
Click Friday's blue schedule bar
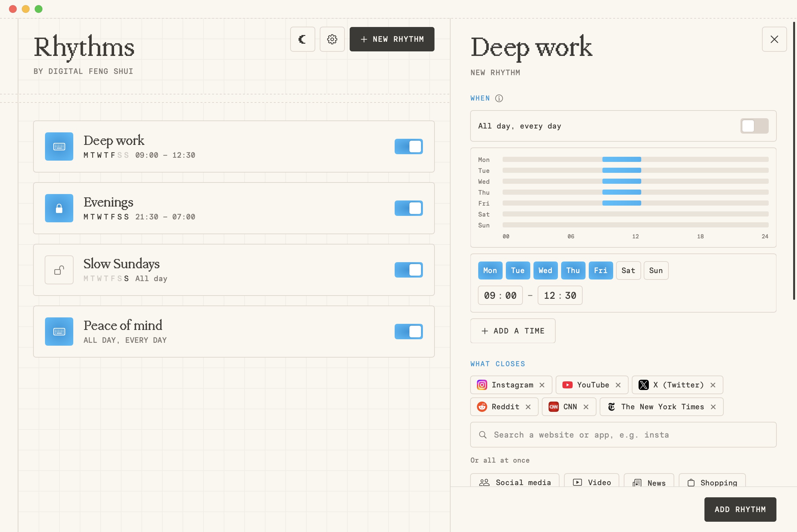coord(622,203)
